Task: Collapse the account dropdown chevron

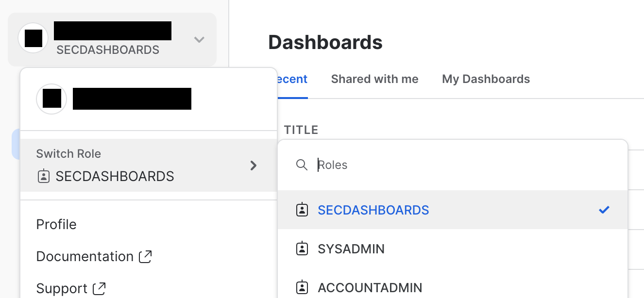Action: point(199,39)
